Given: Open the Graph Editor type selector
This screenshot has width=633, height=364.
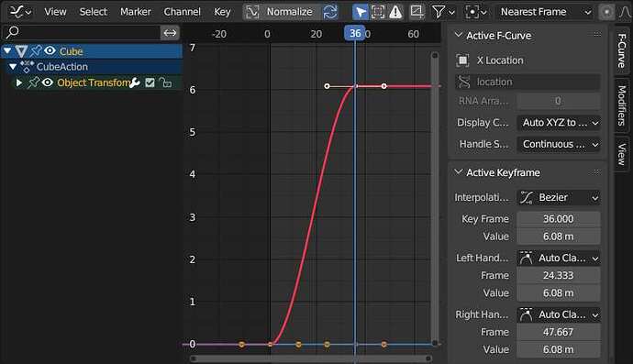Looking at the screenshot, I should click(x=20, y=12).
